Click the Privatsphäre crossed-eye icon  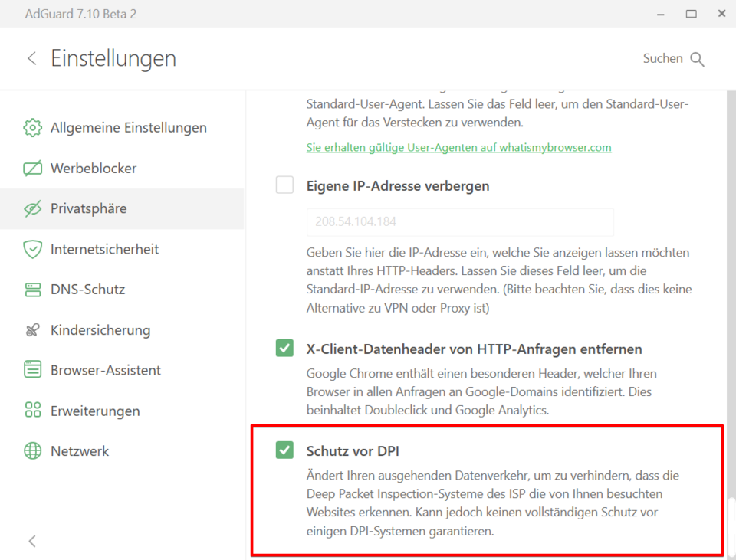(32, 208)
